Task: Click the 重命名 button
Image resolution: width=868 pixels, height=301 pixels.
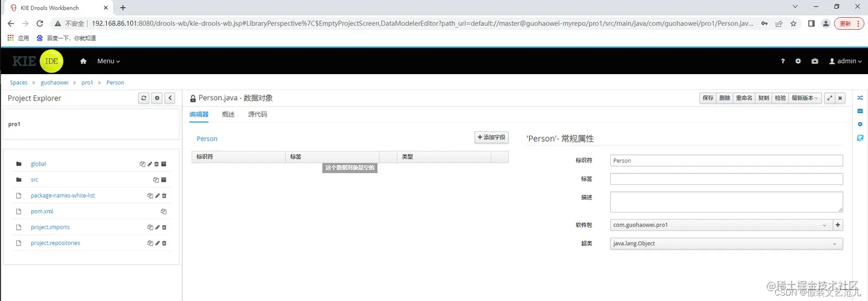Action: click(x=744, y=98)
